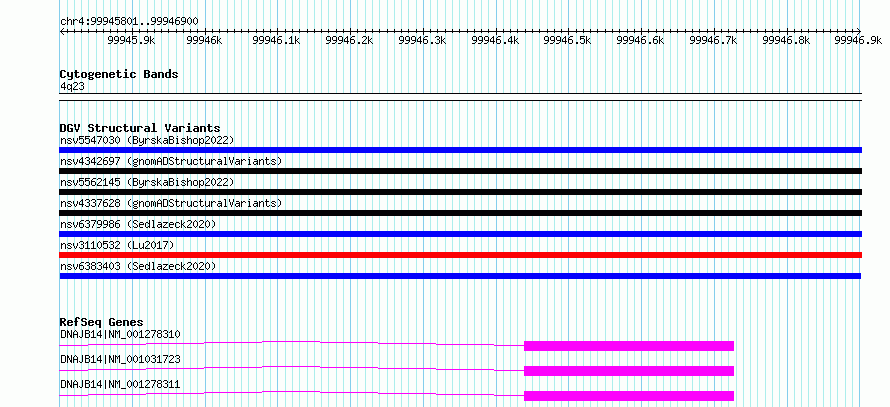Click the 99945.9k ruler tick label
Viewport: 890px width, 407px height.
tap(132, 40)
